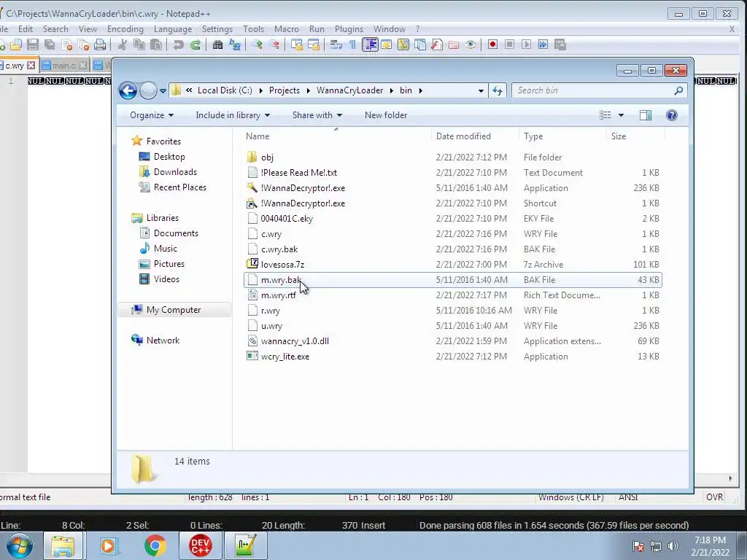
Task: Close current document via toolbar Close icon
Action: coord(67,44)
